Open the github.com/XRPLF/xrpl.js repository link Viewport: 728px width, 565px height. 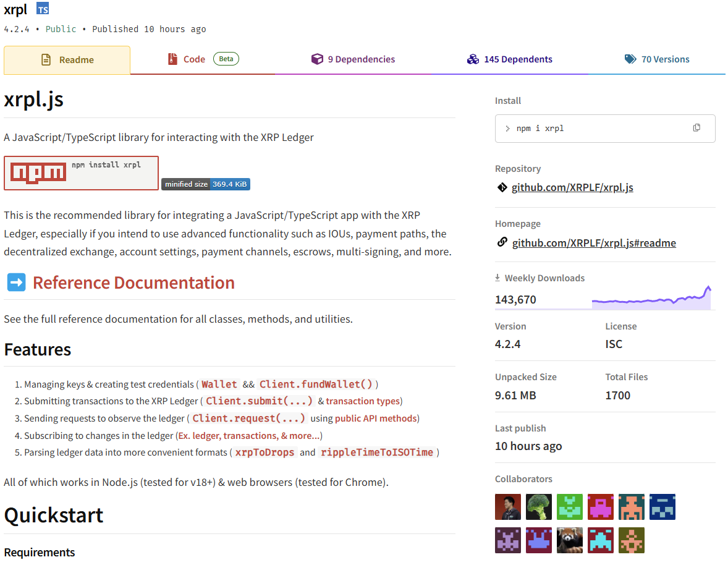click(572, 187)
